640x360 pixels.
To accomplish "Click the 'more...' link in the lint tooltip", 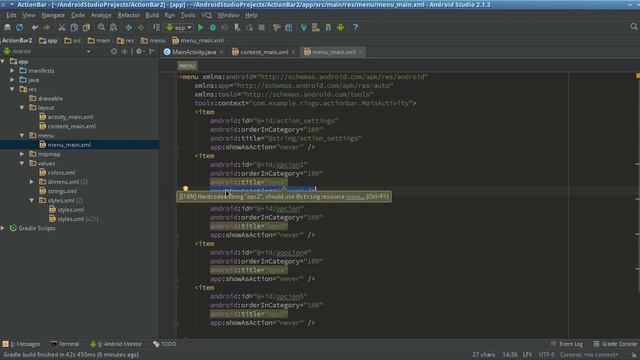I will coord(355,197).
